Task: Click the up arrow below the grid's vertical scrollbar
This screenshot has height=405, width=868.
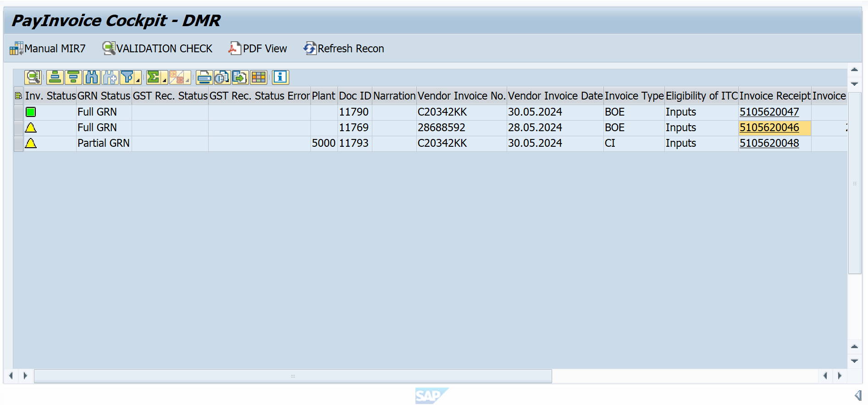Action: click(x=854, y=346)
